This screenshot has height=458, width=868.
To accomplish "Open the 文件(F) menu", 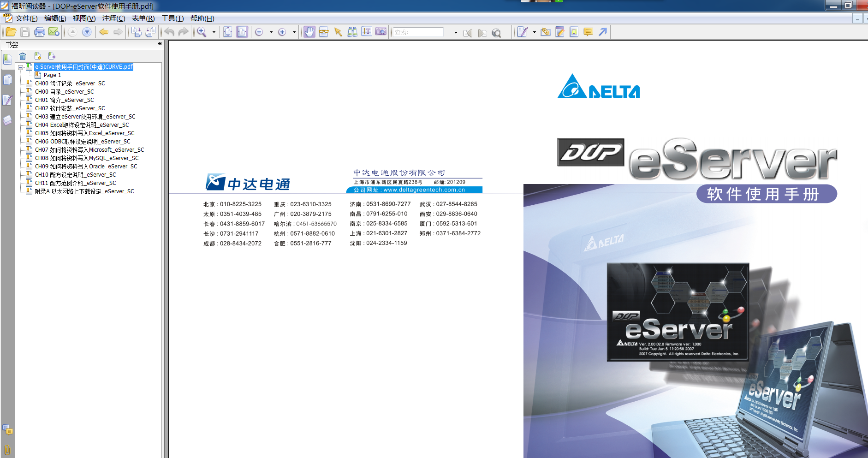I will tap(26, 18).
